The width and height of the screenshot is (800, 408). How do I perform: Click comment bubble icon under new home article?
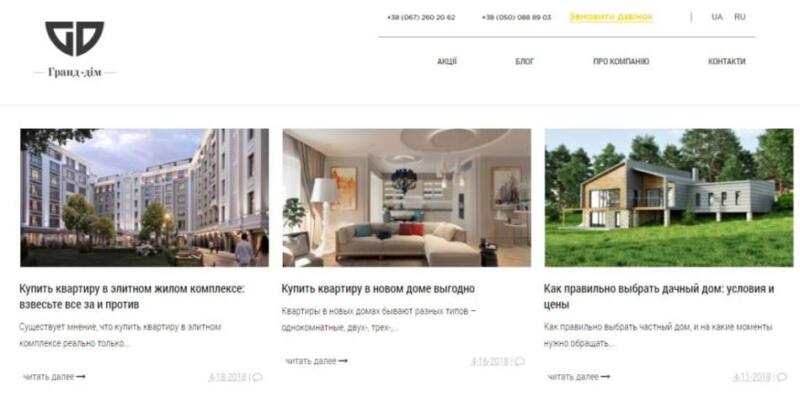pyautogui.click(x=519, y=362)
